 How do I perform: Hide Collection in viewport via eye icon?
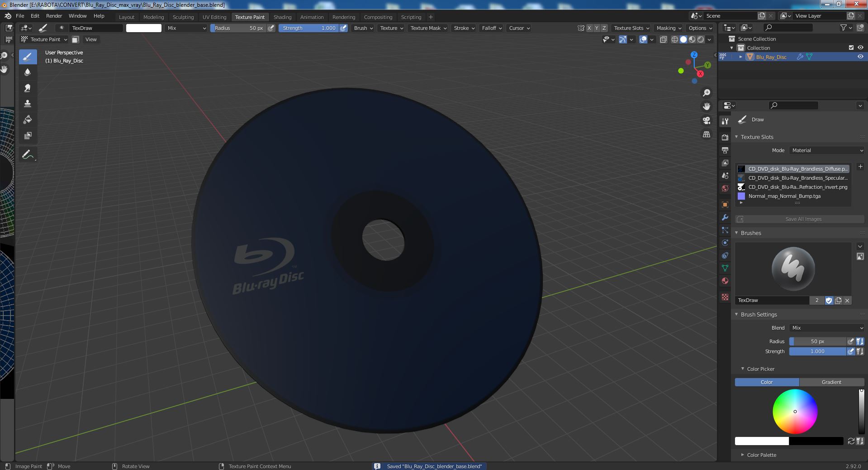[x=860, y=48]
